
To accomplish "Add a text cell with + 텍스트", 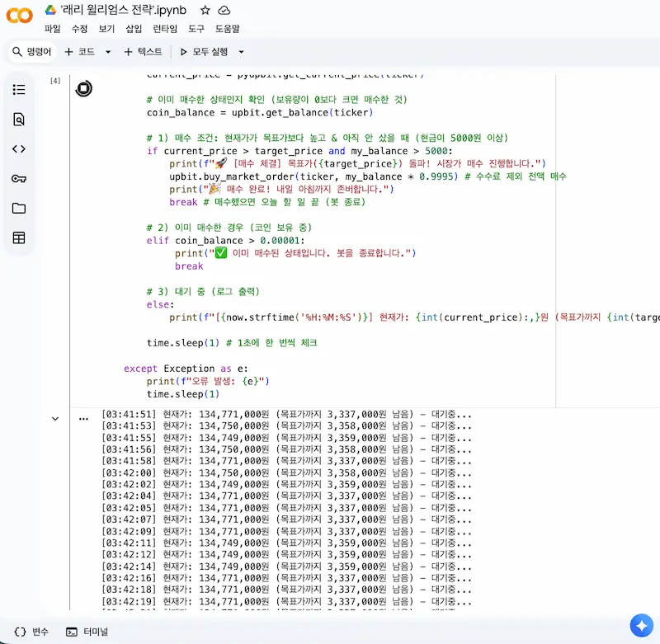I will (143, 52).
